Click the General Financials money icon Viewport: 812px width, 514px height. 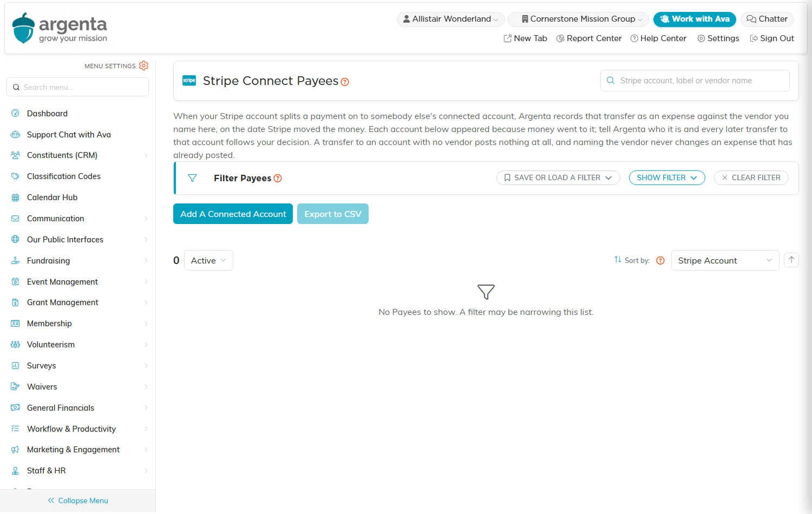click(15, 408)
